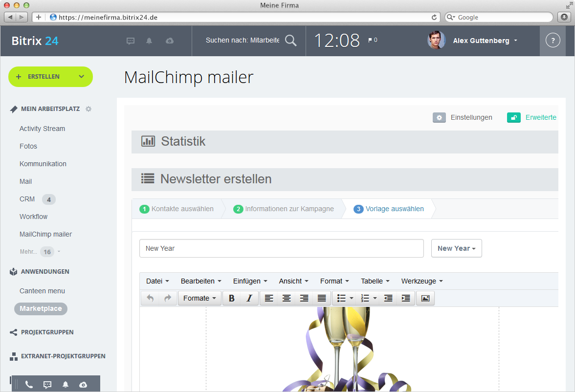Open the Datei menu
Viewport: 575px width, 392px height.
click(x=157, y=281)
